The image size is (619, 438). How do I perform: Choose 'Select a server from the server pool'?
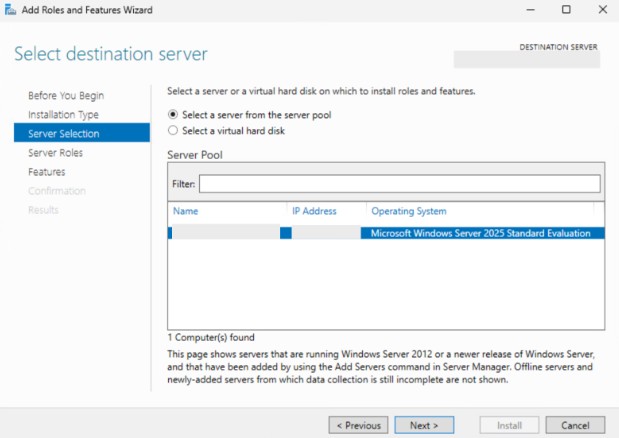[174, 115]
